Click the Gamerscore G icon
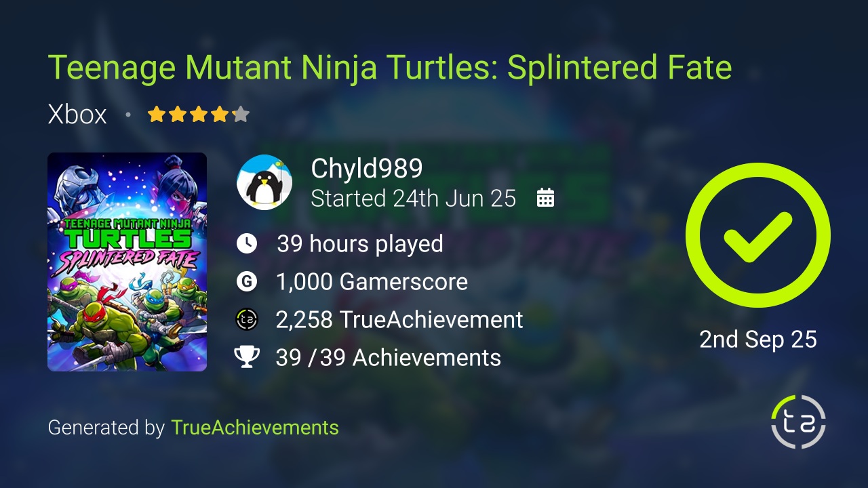This screenshot has width=868, height=488. 247,281
